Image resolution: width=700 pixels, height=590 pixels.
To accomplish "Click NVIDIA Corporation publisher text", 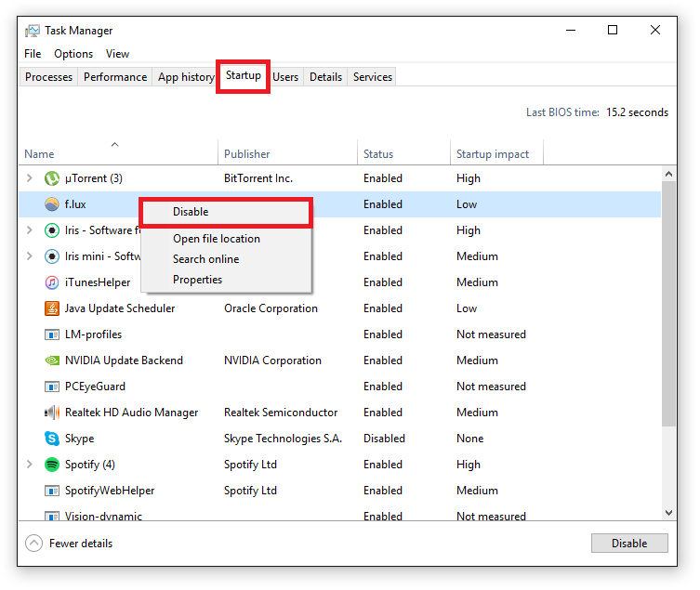I will point(272,361).
